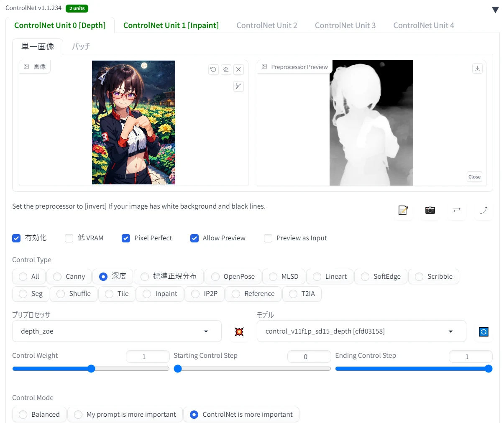Erase the sketch on the input image
The height and width of the screenshot is (423, 504).
(226, 69)
